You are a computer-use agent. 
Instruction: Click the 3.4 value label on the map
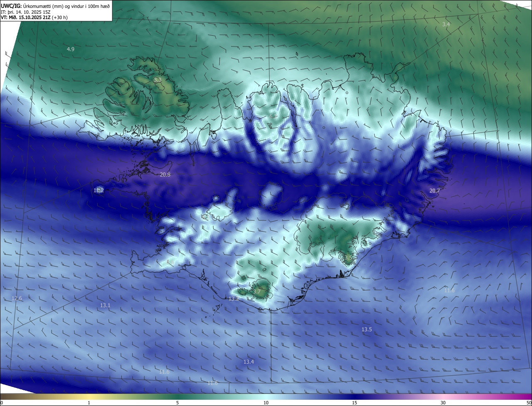click(x=446, y=24)
